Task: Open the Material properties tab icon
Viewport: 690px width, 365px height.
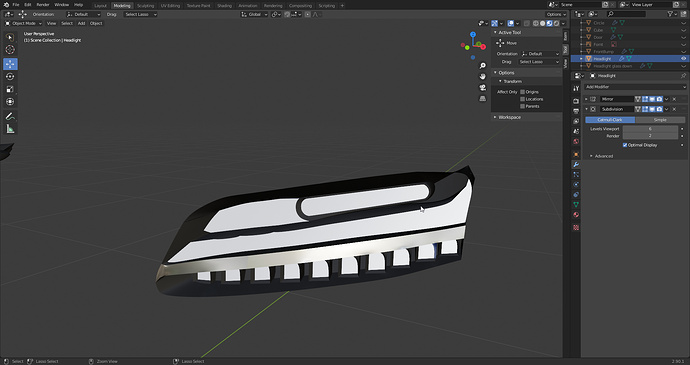Action: pos(576,215)
